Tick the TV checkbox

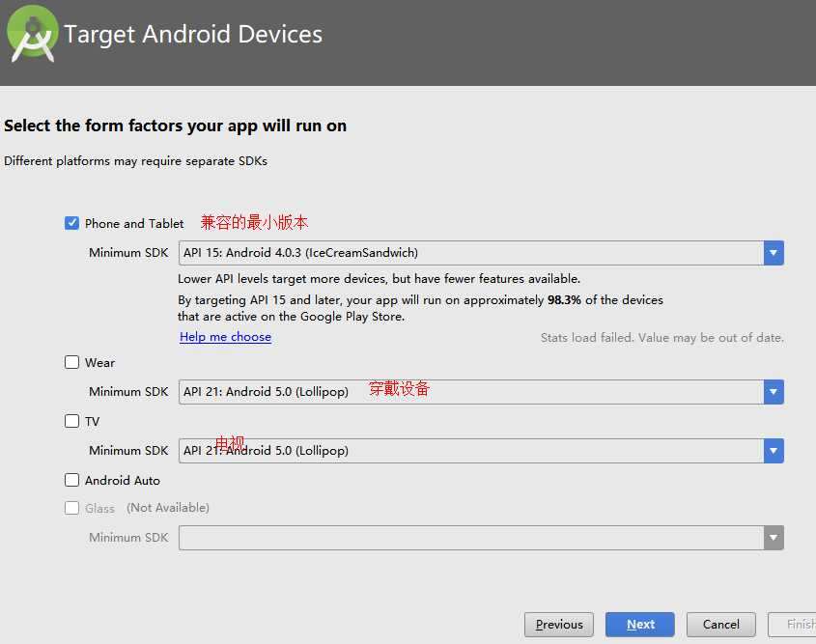[71, 421]
